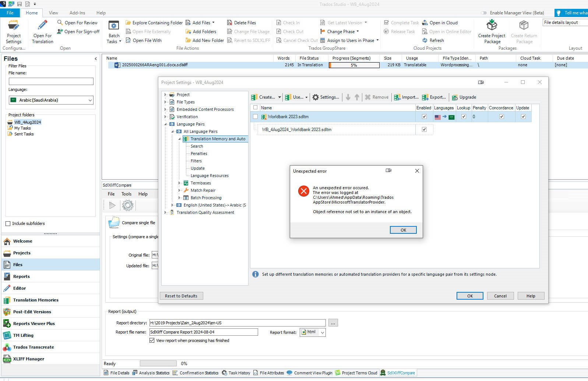Open Post-Edit Versions view

[x=51, y=312]
